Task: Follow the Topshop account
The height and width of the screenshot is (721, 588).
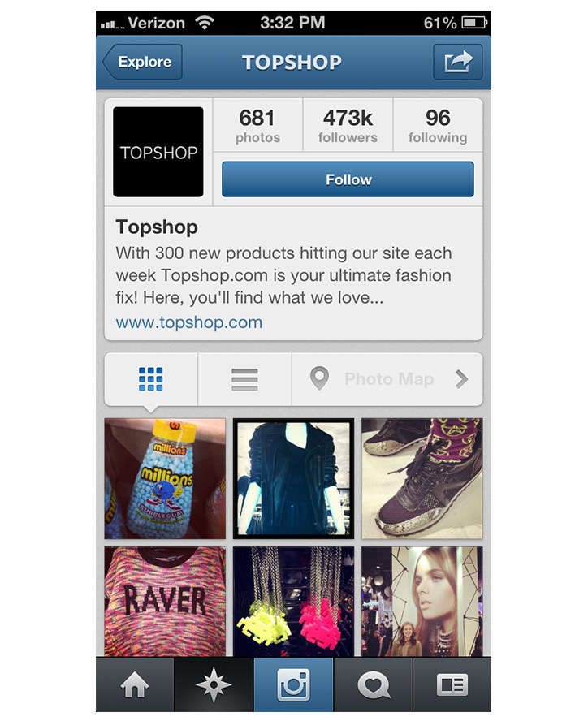Action: [348, 179]
